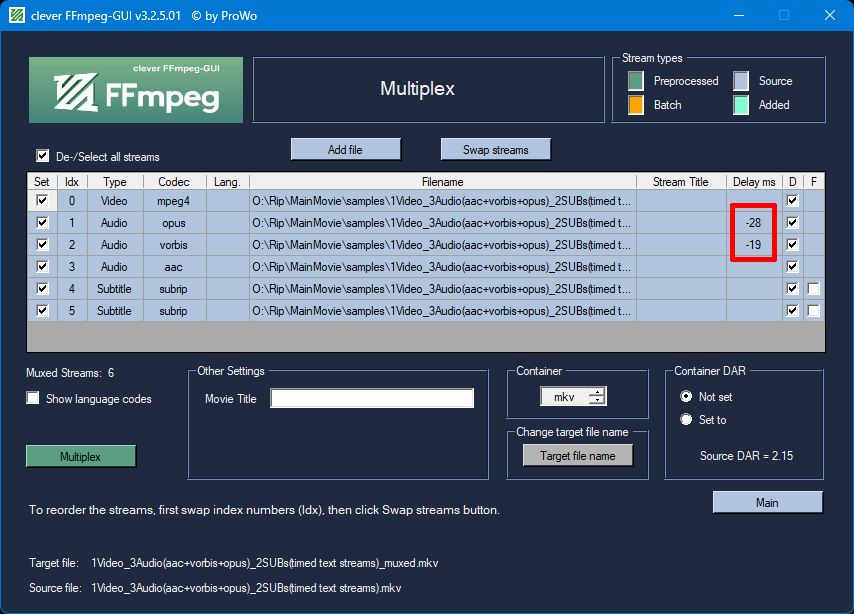Toggle D checkbox for vorbis audio row
Image resolution: width=854 pixels, height=614 pixels.
pos(792,244)
